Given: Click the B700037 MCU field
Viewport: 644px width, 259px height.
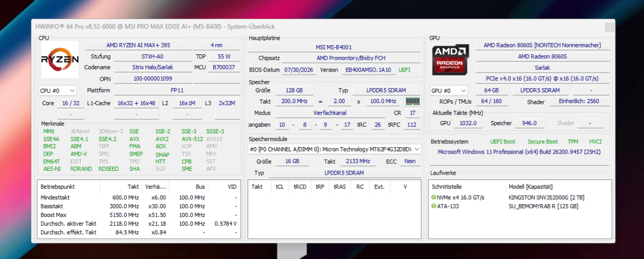Looking at the screenshot, I should tap(225, 67).
